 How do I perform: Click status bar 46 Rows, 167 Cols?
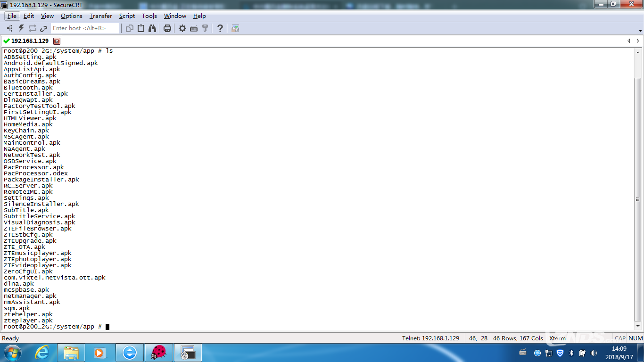tap(518, 338)
